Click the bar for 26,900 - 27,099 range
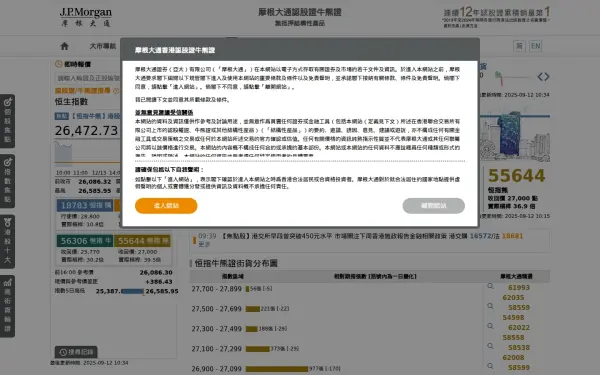Image resolution: width=600 pixels, height=375 pixels. coord(277,369)
